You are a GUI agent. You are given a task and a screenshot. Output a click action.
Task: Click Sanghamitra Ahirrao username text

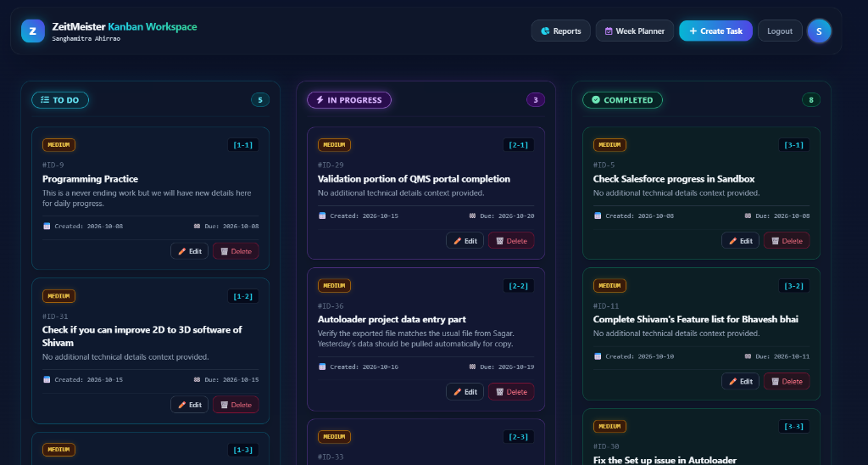[x=86, y=39]
